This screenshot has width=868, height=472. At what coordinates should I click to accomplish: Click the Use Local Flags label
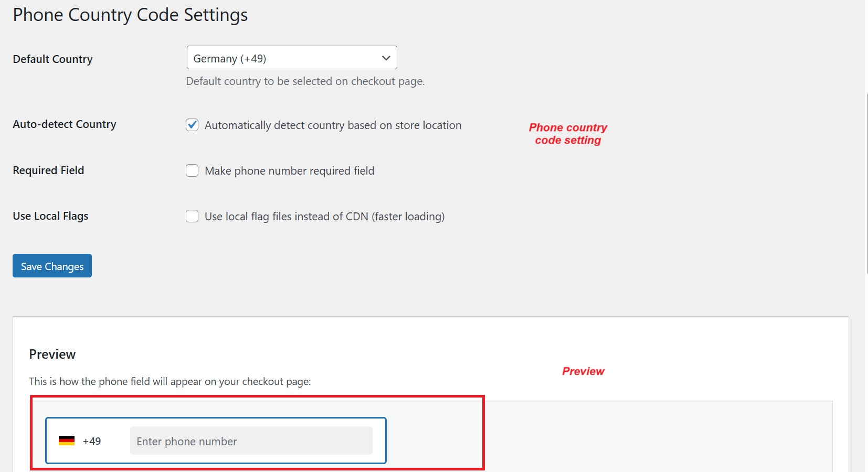point(50,216)
